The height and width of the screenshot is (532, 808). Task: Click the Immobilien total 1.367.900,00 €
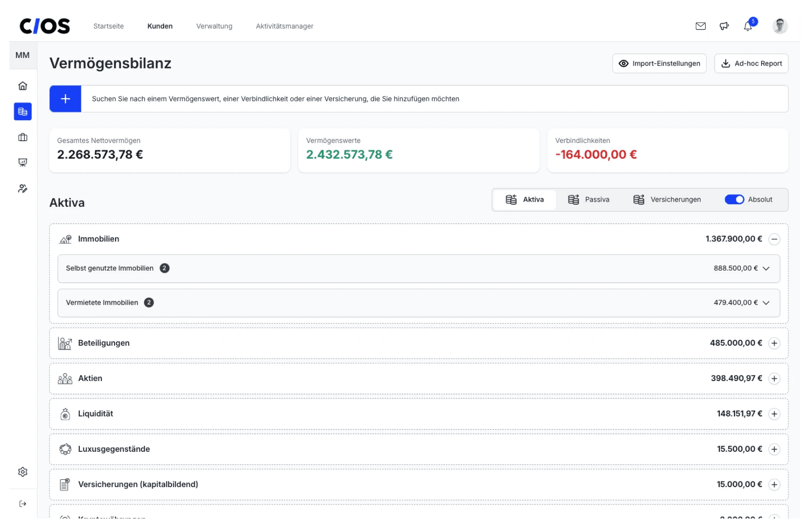click(x=734, y=239)
